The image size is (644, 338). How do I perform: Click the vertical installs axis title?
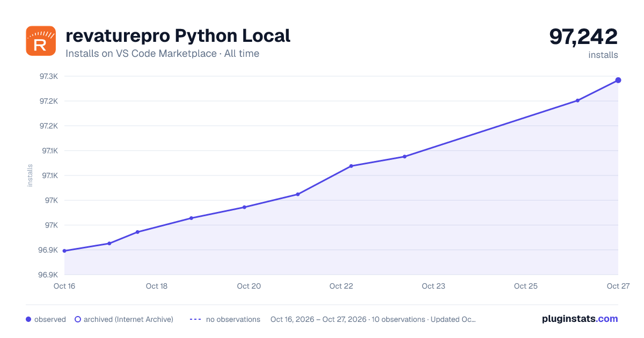coord(30,175)
